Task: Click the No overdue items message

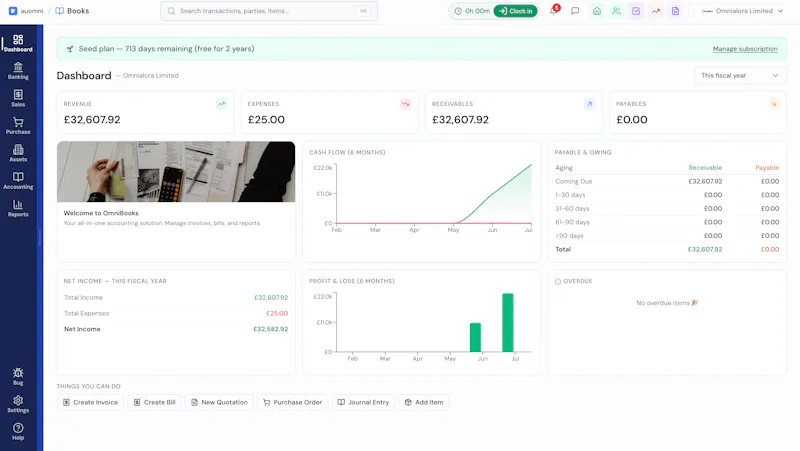Action: click(x=667, y=303)
